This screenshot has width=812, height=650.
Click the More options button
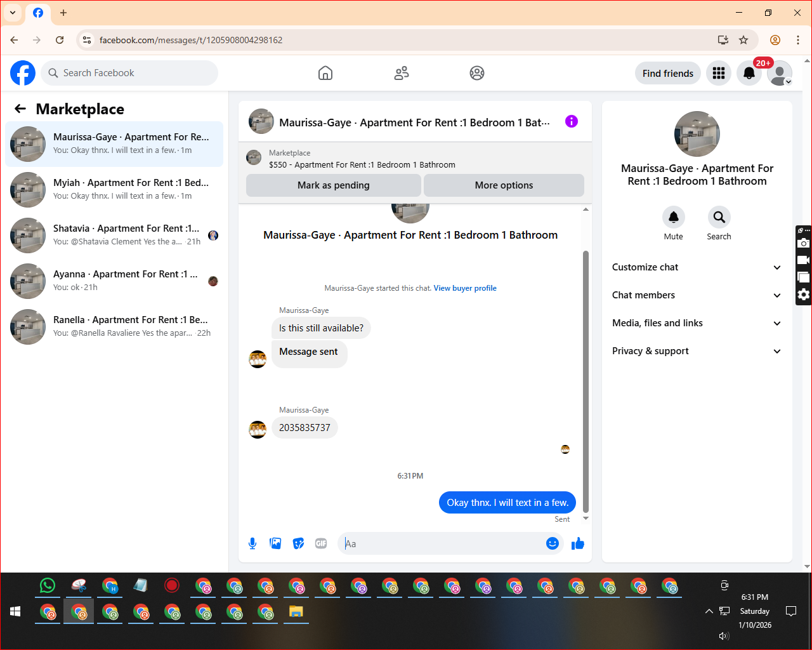pos(504,185)
